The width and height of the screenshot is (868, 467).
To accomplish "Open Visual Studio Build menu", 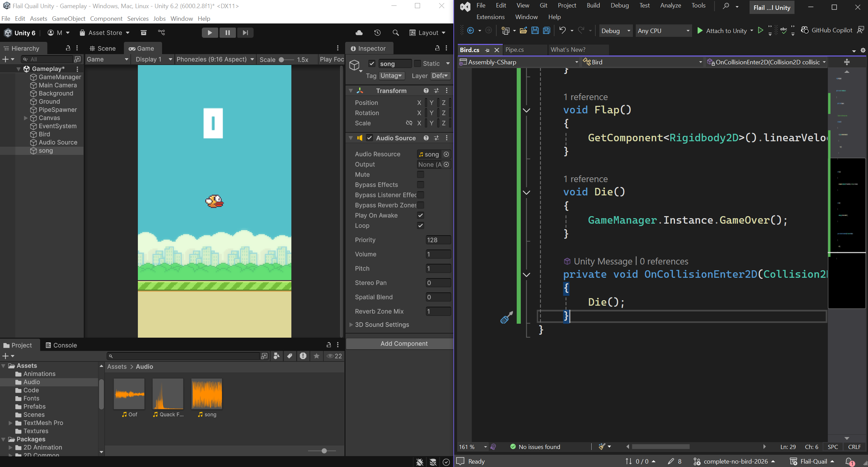I will (593, 5).
